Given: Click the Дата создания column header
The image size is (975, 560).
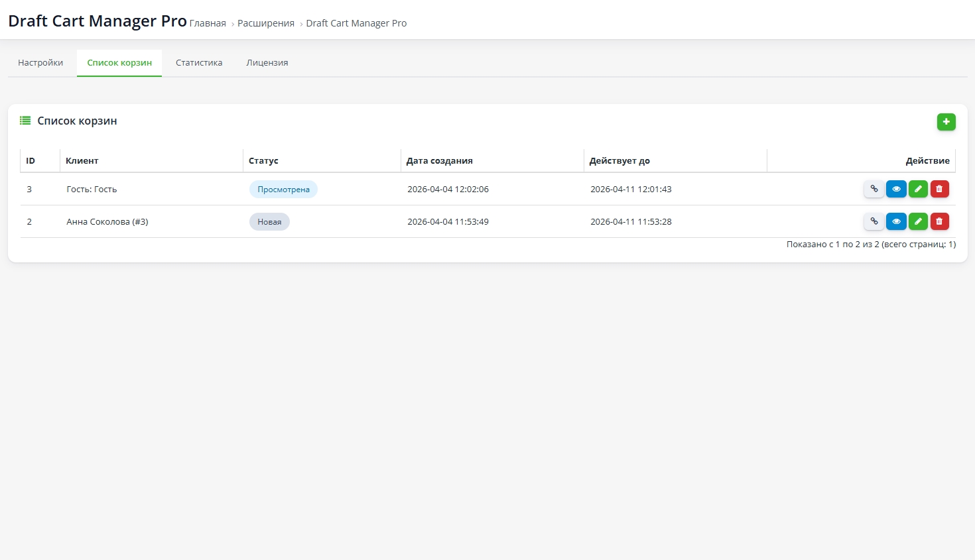Looking at the screenshot, I should coord(439,161).
